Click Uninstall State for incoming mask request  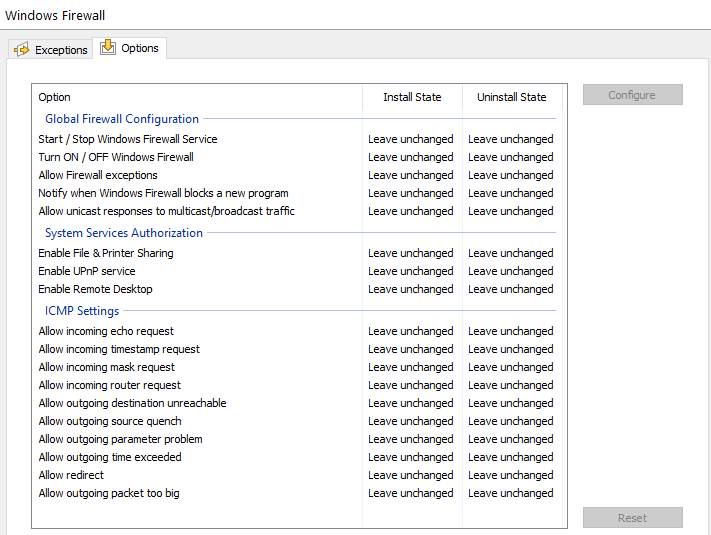511,367
